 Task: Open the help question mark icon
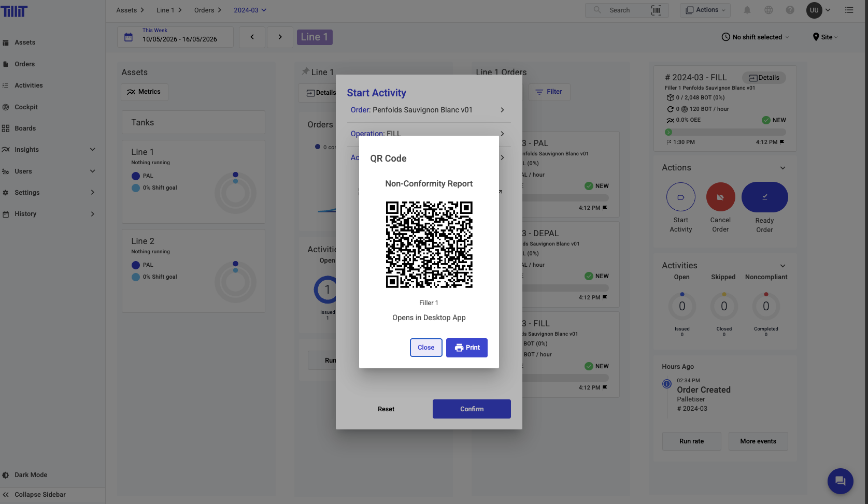tap(790, 10)
